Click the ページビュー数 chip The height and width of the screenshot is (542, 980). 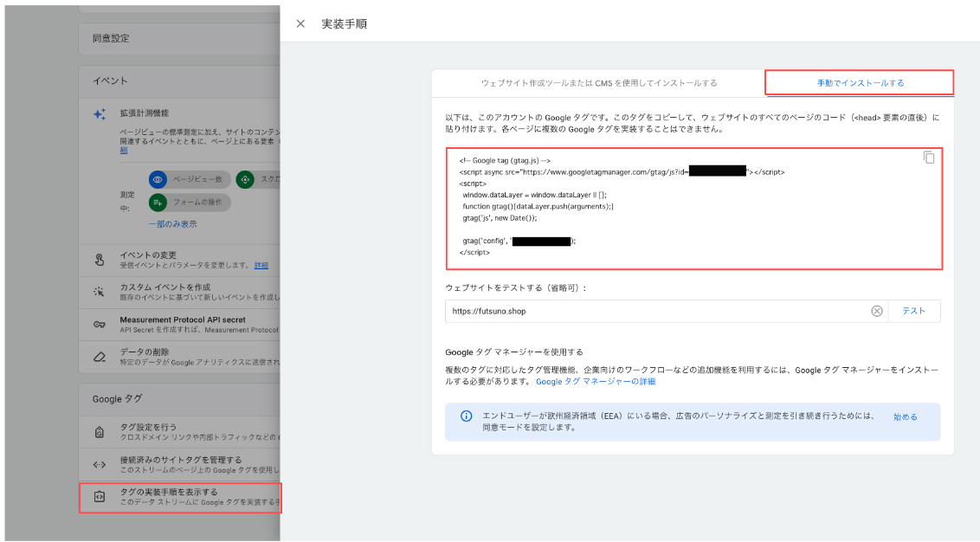pyautogui.click(x=190, y=179)
